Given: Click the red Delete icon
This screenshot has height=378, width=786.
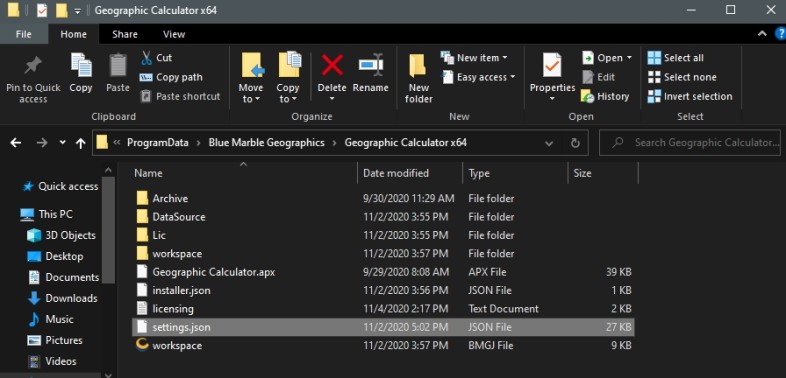Looking at the screenshot, I should [332, 65].
